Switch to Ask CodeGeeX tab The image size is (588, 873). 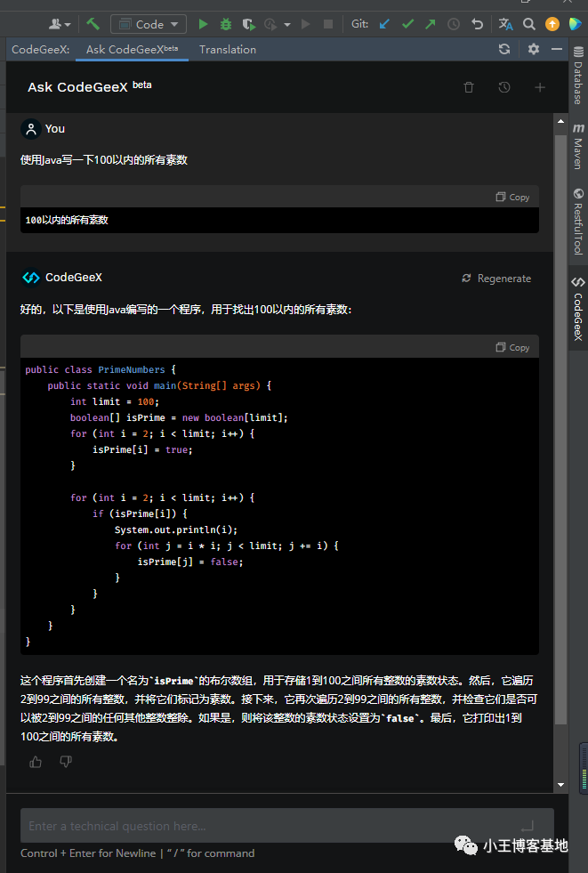(132, 50)
